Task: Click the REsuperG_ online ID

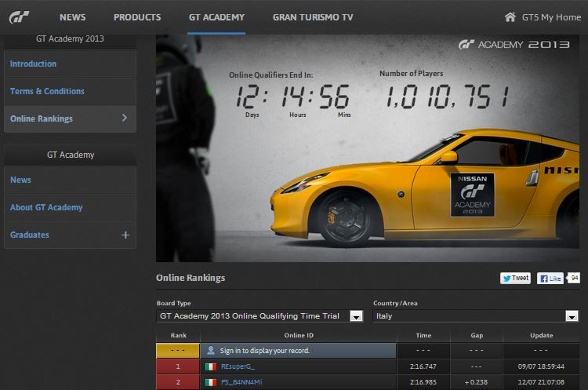Action: pyautogui.click(x=238, y=366)
